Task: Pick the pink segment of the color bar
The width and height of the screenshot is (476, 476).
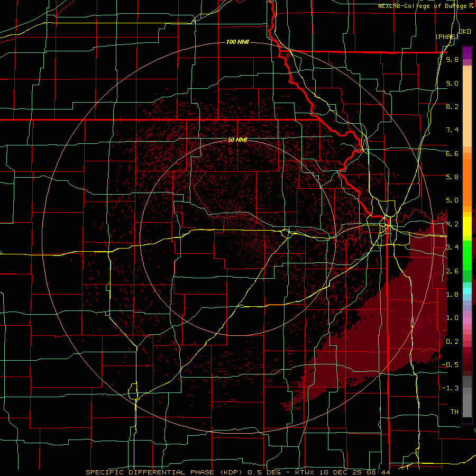Action: (x=467, y=321)
